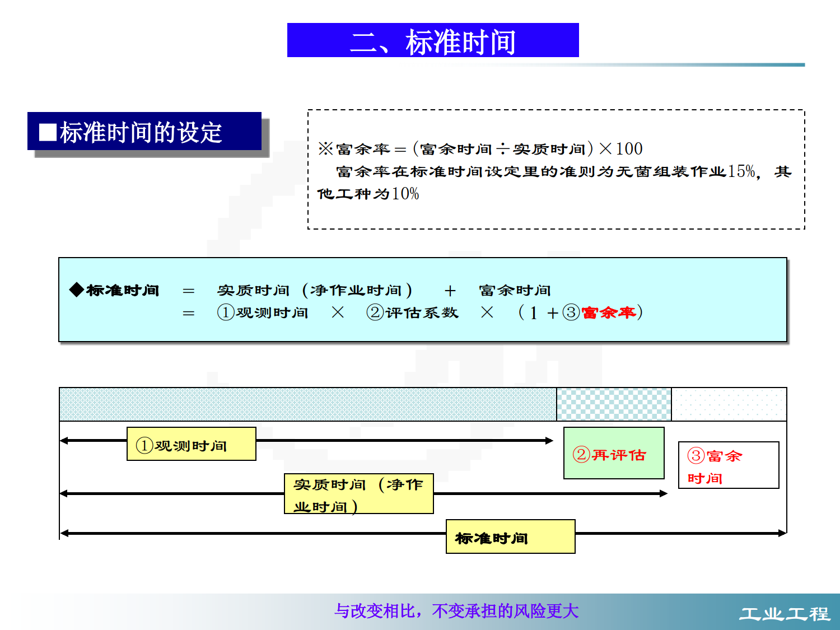The height and width of the screenshot is (630, 840).
Task: Select the ③富余时间 white box
Action: tap(729, 465)
